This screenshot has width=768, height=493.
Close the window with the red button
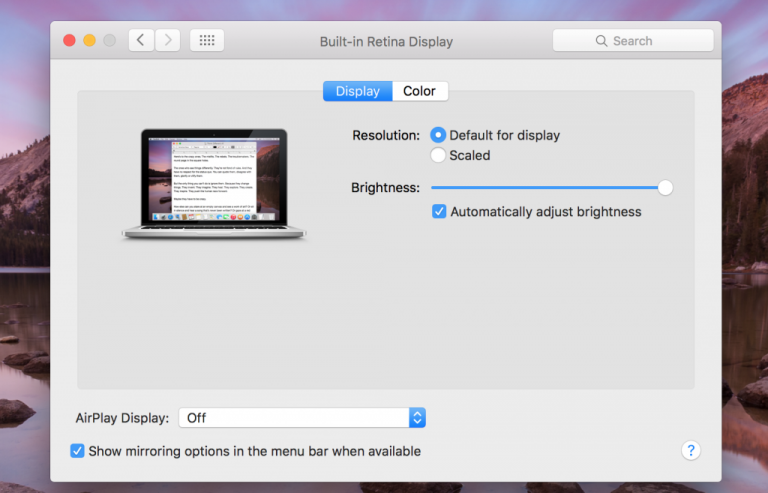[x=69, y=41]
